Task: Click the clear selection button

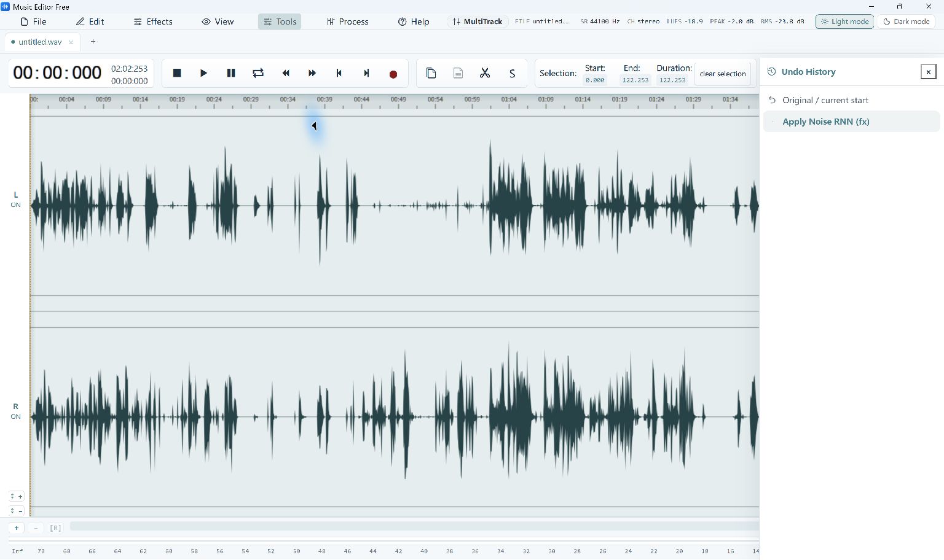Action: [x=722, y=74]
